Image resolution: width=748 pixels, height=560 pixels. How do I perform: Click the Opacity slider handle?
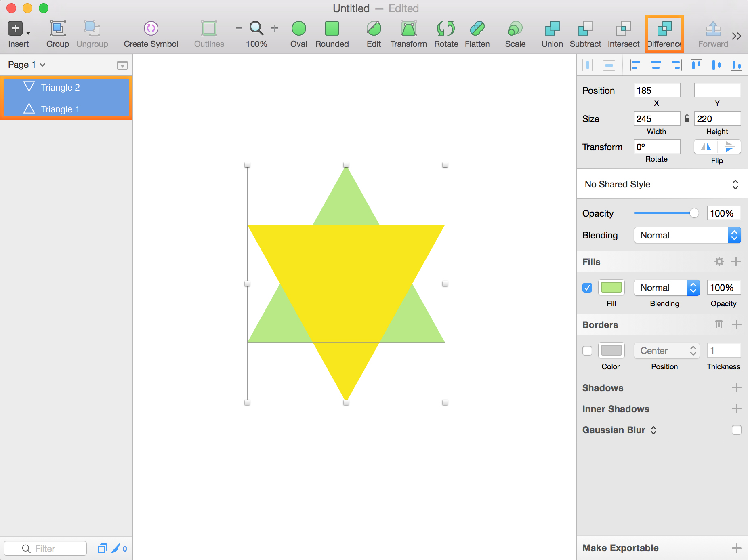[694, 213]
